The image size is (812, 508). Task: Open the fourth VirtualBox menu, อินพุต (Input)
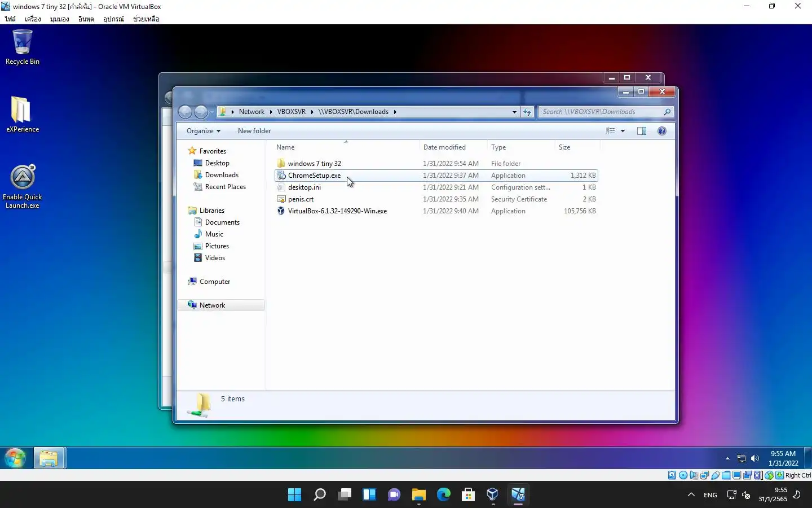[x=86, y=19]
